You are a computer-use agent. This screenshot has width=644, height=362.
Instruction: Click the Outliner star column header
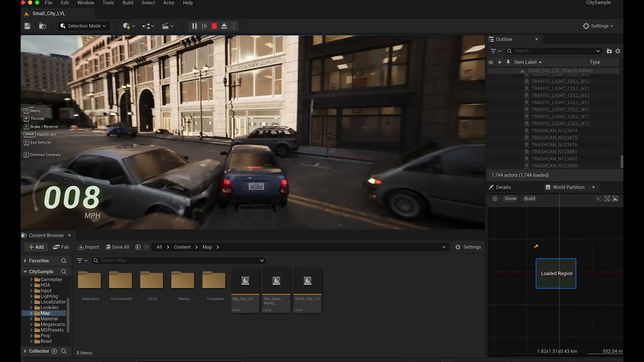pyautogui.click(x=500, y=62)
